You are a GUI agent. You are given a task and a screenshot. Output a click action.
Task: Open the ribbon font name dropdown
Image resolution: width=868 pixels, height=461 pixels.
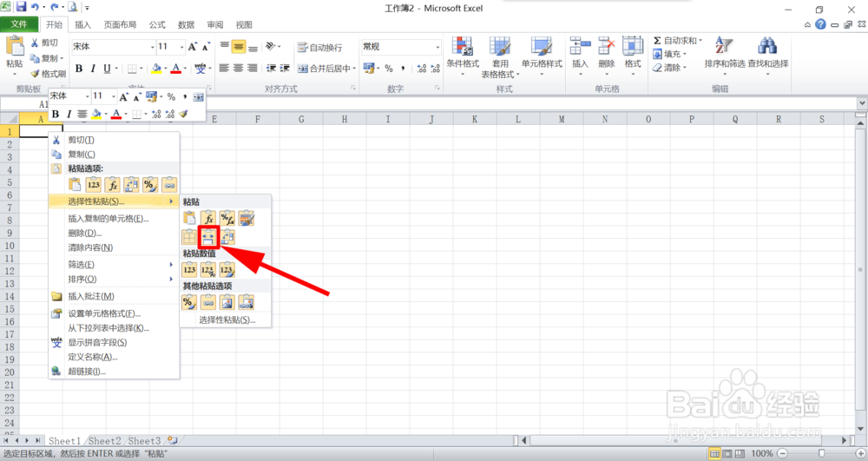(x=152, y=47)
